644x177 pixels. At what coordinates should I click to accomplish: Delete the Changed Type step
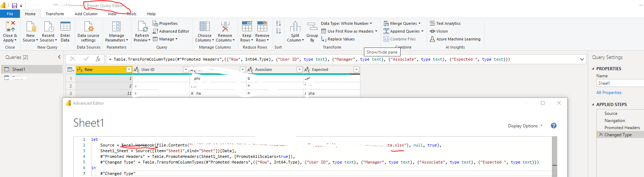click(601, 134)
